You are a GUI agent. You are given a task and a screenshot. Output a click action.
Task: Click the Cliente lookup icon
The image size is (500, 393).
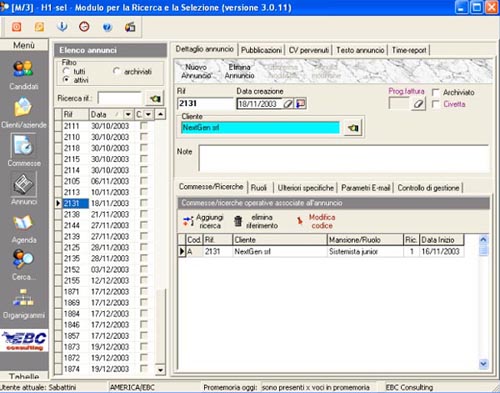353,128
